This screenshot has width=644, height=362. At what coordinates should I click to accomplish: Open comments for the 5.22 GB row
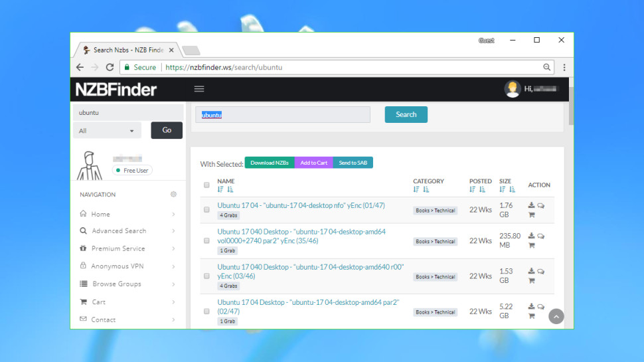point(541,306)
